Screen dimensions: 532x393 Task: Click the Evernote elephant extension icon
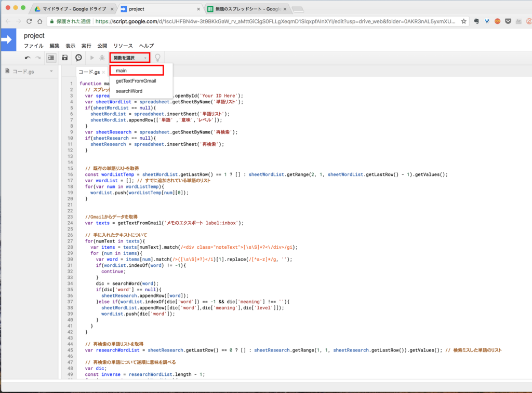pyautogui.click(x=476, y=21)
